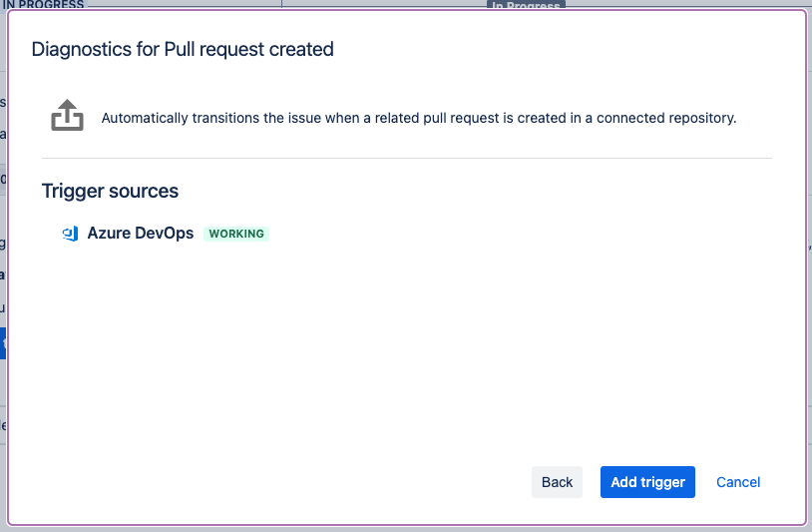Click the dimmed backdrop below the dialog
812x532 pixels.
tap(399, 529)
